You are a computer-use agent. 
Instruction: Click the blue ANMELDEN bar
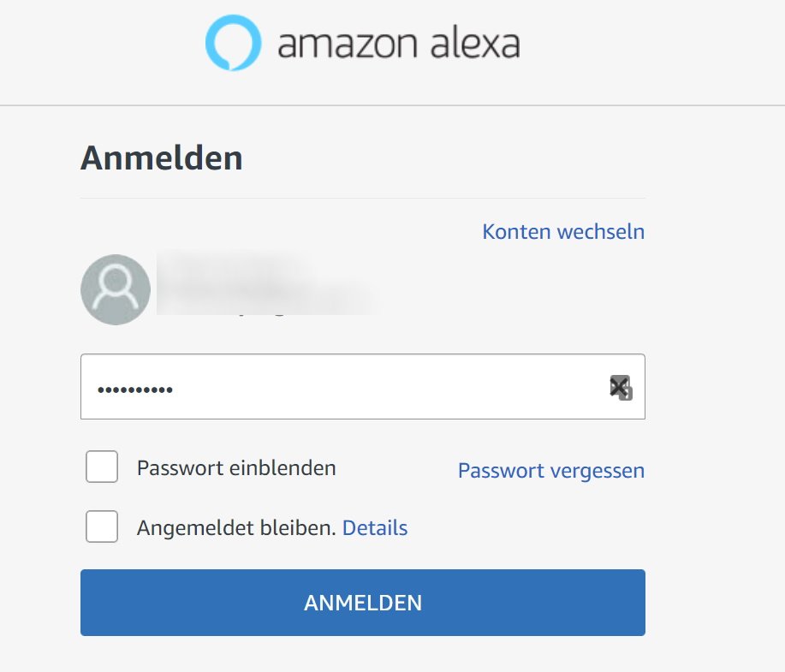click(362, 603)
